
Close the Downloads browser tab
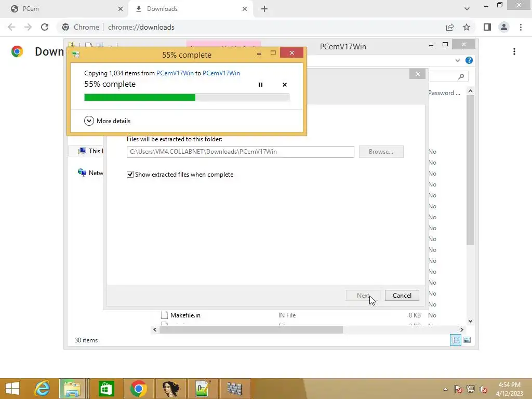[x=245, y=9]
